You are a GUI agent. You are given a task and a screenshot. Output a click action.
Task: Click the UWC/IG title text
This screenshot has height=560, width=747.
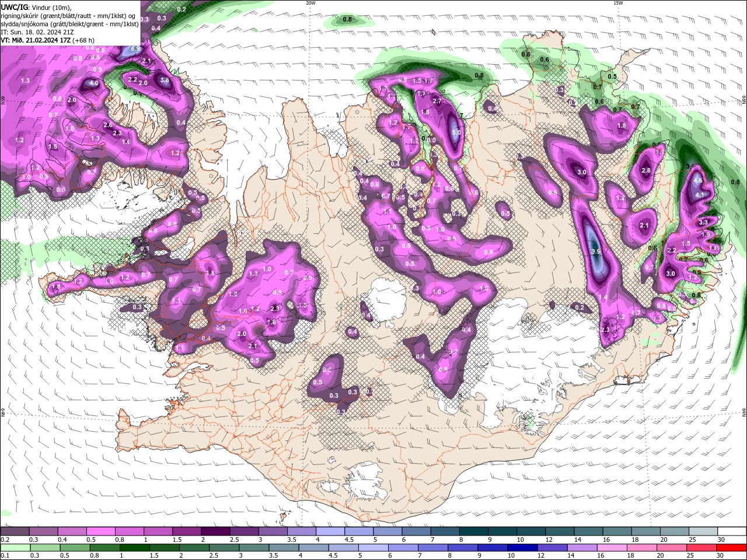[14, 7]
